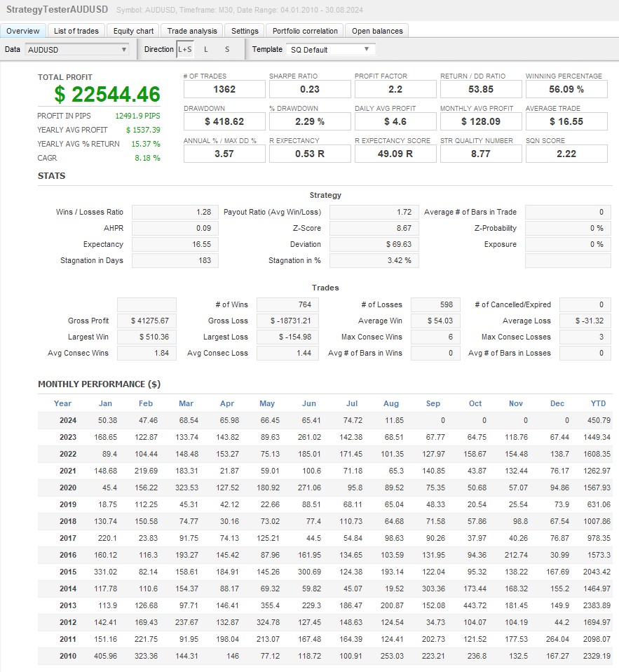Open the Equity chart tab
The height and width of the screenshot is (672, 619).
coord(133,31)
